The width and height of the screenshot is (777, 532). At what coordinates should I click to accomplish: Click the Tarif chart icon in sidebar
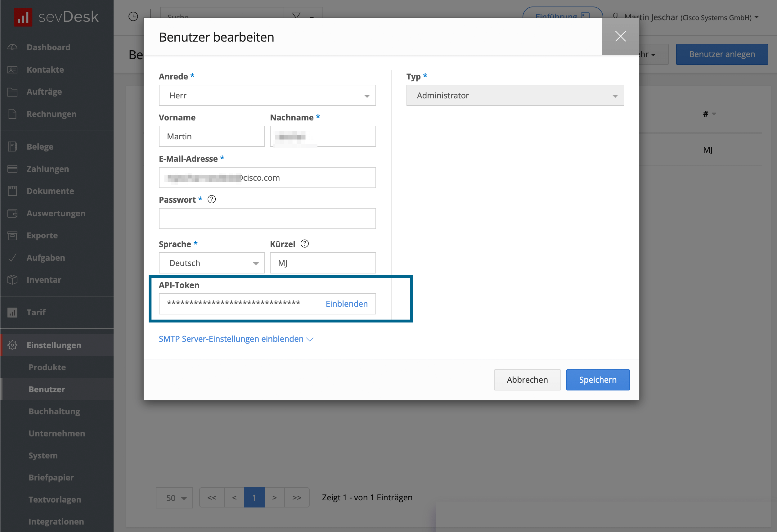12,312
